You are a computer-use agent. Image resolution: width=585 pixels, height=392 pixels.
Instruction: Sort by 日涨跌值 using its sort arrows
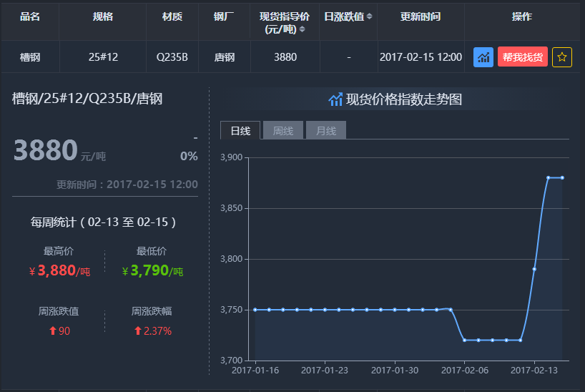pyautogui.click(x=369, y=16)
